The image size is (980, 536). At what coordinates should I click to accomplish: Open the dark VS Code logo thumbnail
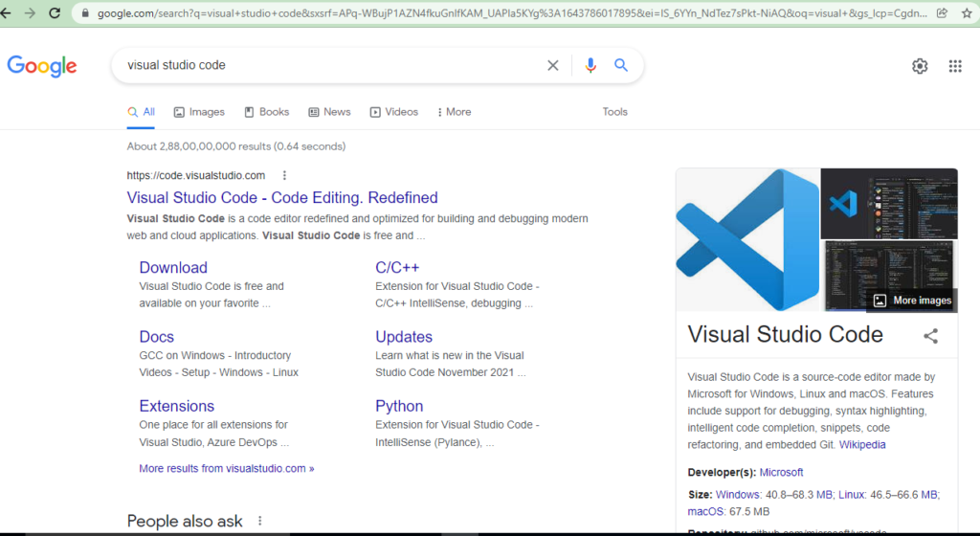[889, 204]
